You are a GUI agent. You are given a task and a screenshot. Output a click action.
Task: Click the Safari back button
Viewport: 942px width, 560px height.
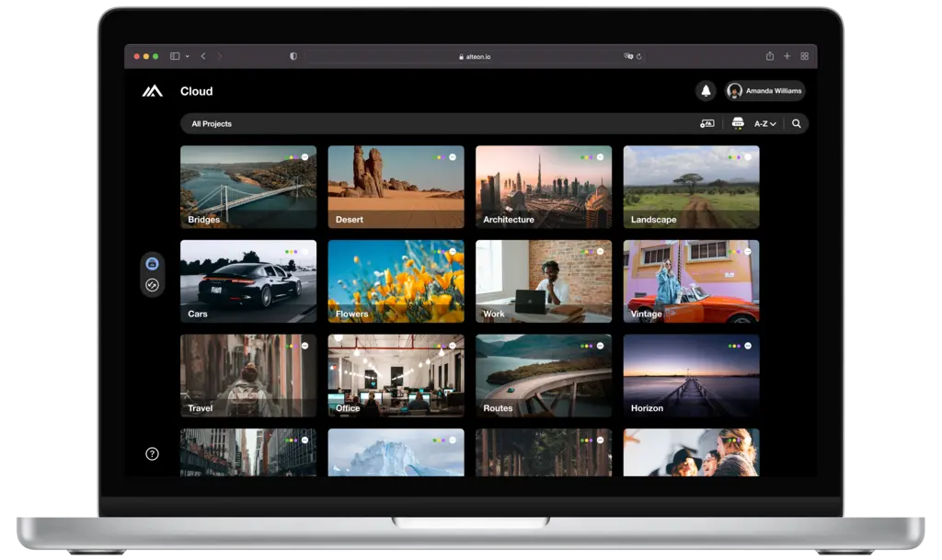tap(203, 56)
